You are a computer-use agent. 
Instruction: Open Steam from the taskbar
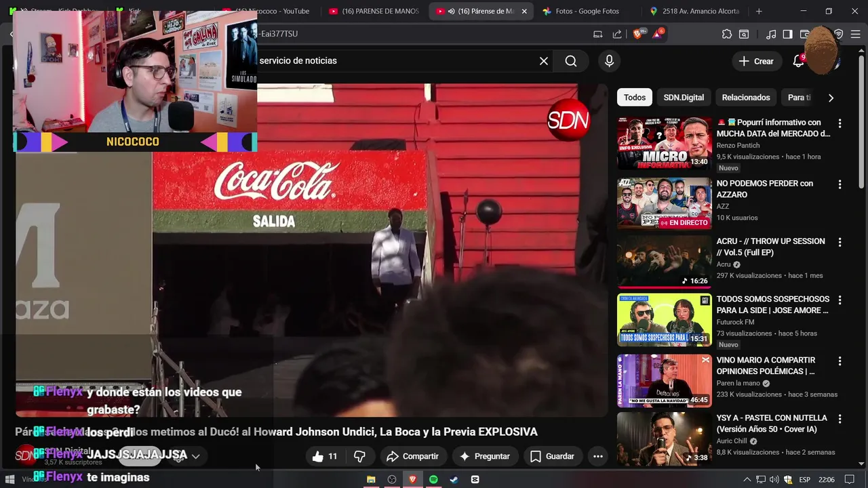point(454,479)
